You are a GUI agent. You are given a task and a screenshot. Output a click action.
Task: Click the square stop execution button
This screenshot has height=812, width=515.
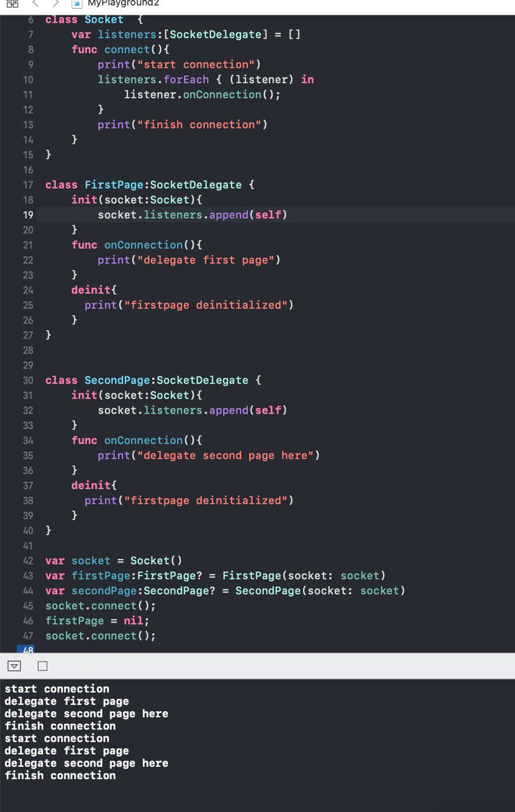coord(42,666)
